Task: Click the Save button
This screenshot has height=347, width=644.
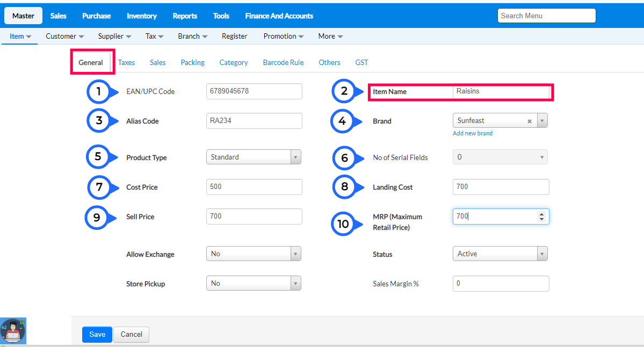Action: tap(97, 334)
